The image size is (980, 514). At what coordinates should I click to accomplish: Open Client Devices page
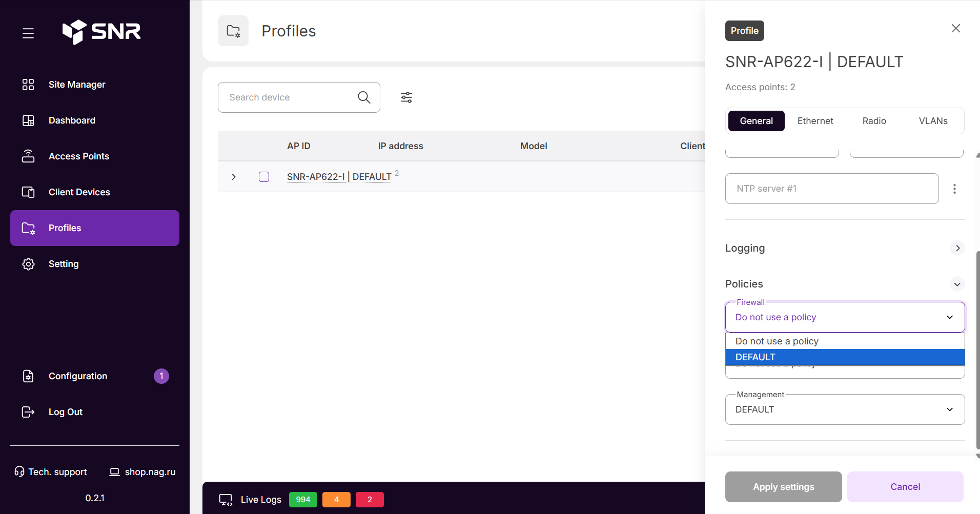click(95, 192)
